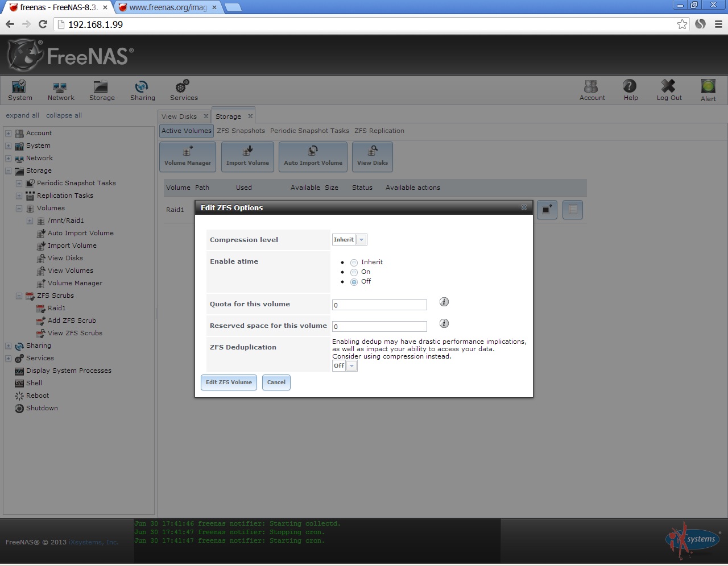Open the ZFS Deduplication dropdown

(352, 366)
